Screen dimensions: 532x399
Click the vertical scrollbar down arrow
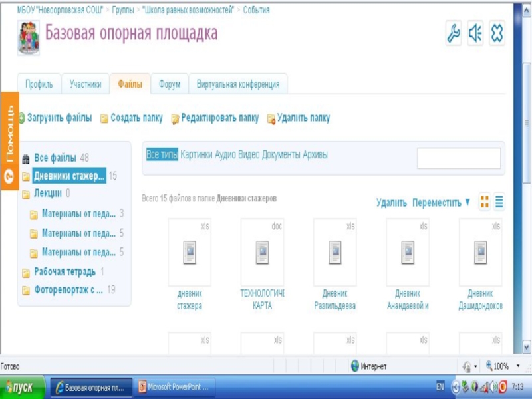(x=526, y=347)
